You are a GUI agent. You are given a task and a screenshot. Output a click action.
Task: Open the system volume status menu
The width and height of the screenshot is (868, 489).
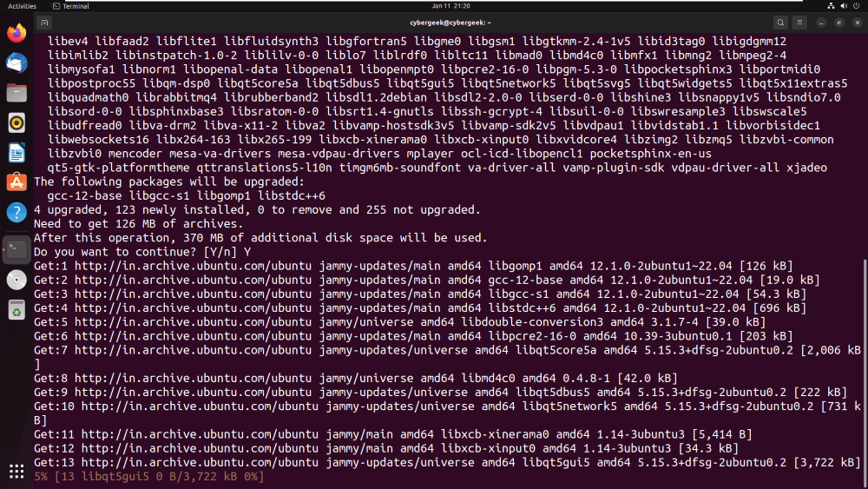tap(844, 6)
